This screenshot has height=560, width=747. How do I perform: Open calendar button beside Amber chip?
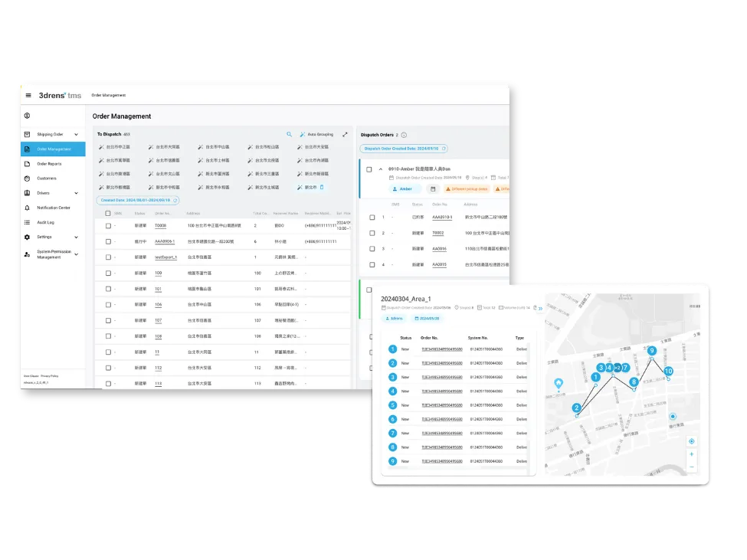coord(433,189)
